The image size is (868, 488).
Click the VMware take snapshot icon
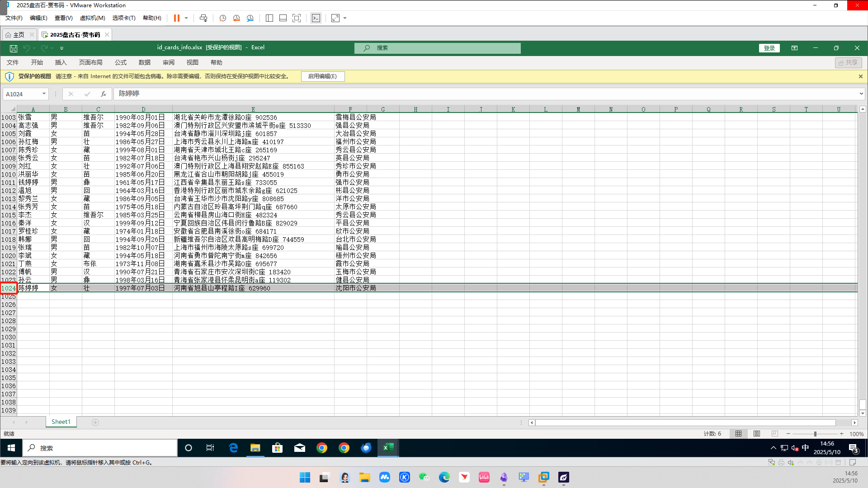coord(222,18)
